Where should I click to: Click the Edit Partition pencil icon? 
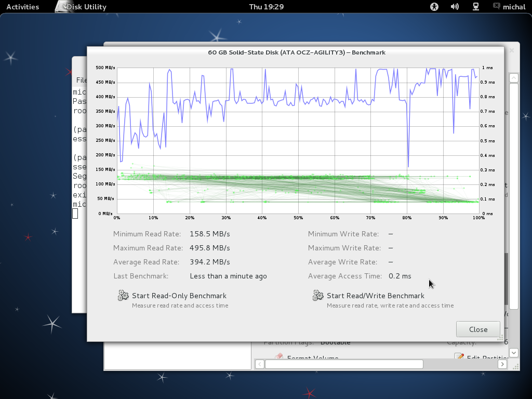pos(459,357)
